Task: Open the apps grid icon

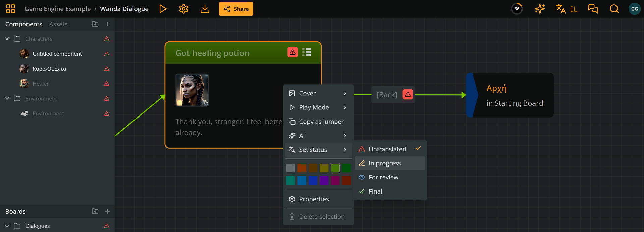Action: (x=11, y=9)
